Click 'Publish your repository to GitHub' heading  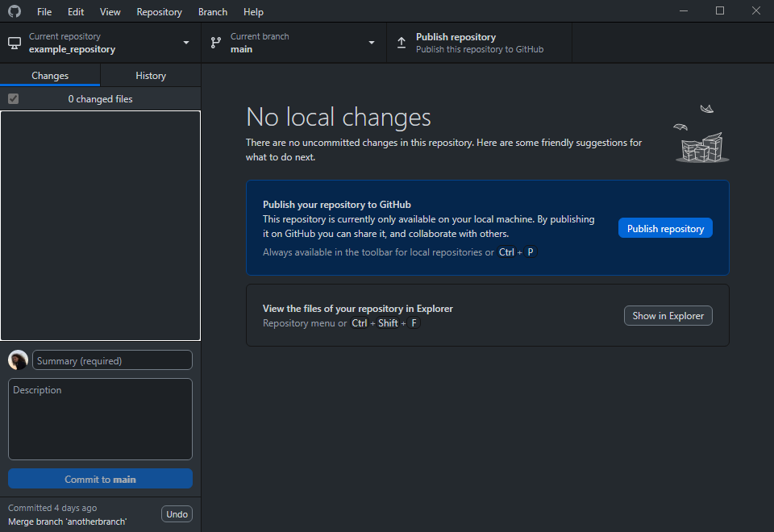click(x=337, y=204)
